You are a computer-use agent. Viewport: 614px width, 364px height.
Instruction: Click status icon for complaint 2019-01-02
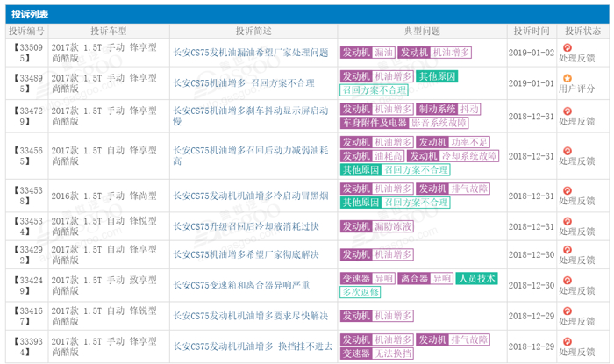(x=567, y=47)
